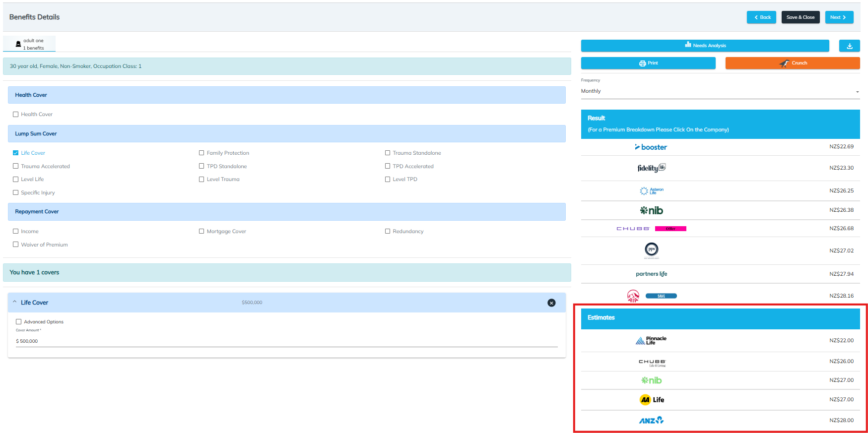Run the Crunch comparison
Screen dimensions: 868x433
tap(793, 63)
